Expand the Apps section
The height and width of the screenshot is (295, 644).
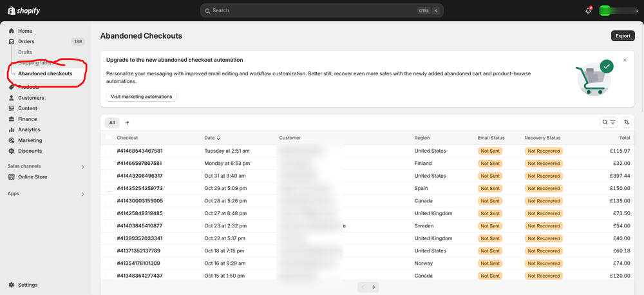[x=82, y=194]
